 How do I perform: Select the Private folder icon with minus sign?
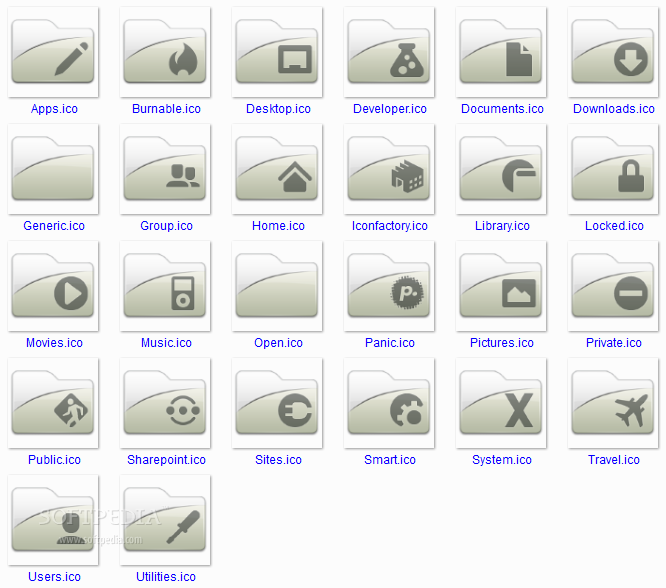[613, 286]
